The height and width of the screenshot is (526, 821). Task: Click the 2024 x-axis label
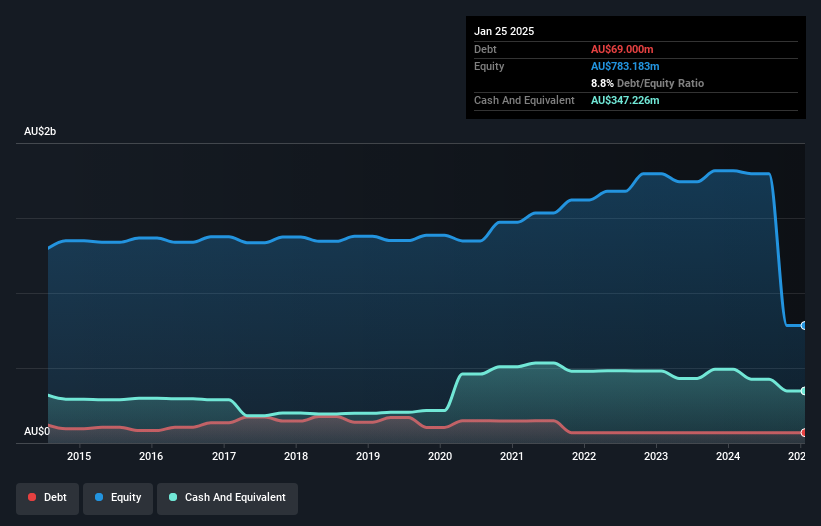[728, 456]
